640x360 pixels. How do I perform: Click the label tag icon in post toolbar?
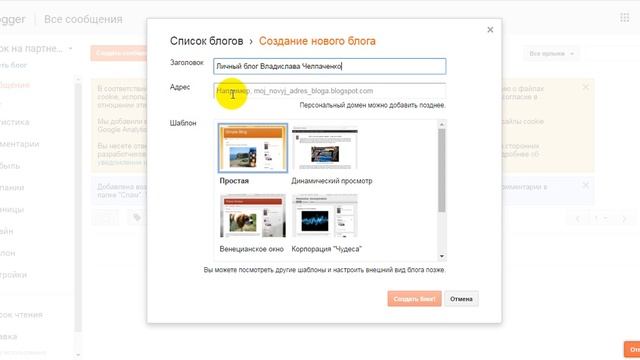click(137, 218)
